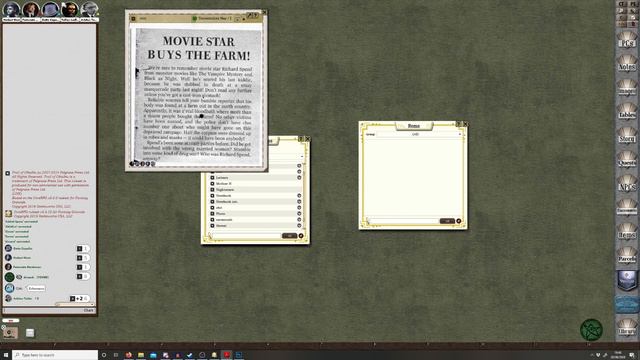The width and height of the screenshot is (640, 360).
Task: Click the hidden-roll eye icon in chat
Action: [x=19, y=277]
